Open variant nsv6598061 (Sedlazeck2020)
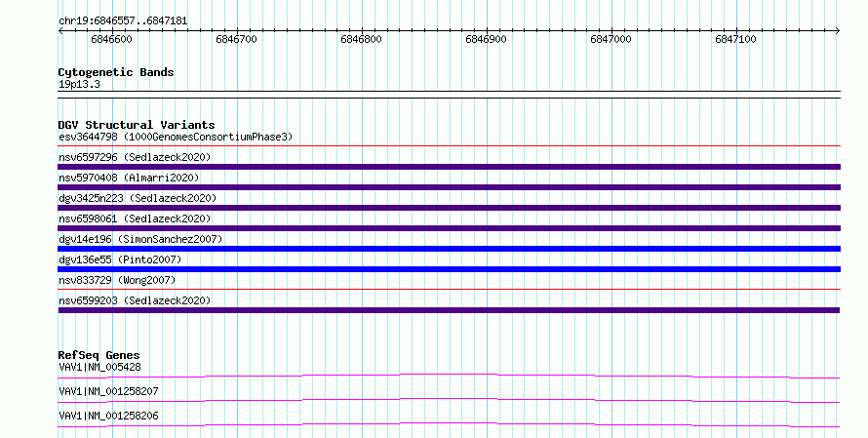The width and height of the screenshot is (868, 438). (135, 219)
